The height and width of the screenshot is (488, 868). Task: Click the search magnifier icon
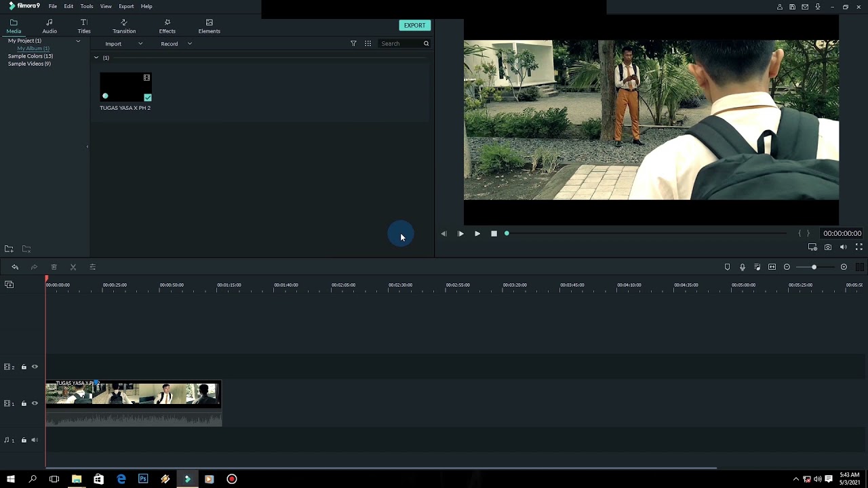click(426, 43)
